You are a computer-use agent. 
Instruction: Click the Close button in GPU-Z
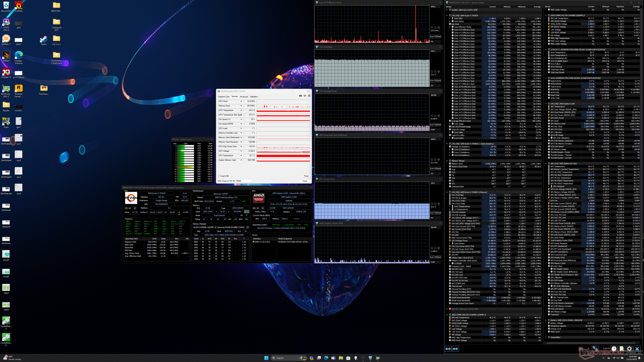(305, 181)
